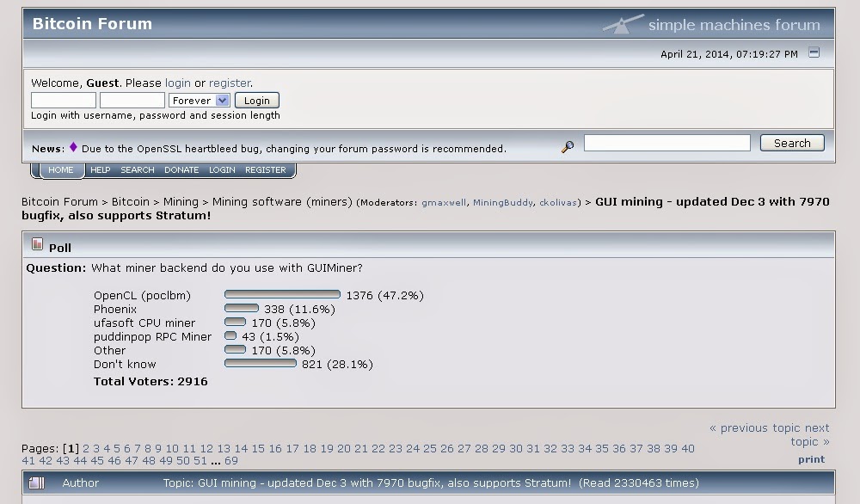Click the print link
This screenshot has height=504, width=860.
click(x=811, y=459)
